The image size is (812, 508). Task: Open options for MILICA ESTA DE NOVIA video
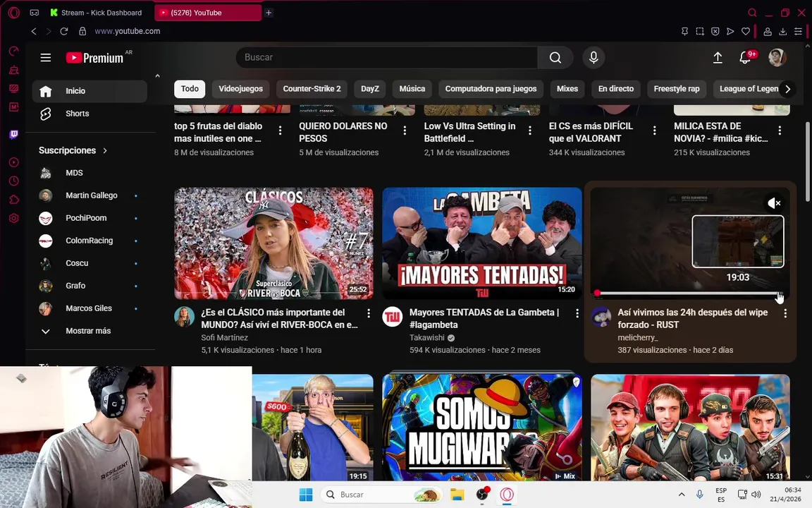coord(780,131)
